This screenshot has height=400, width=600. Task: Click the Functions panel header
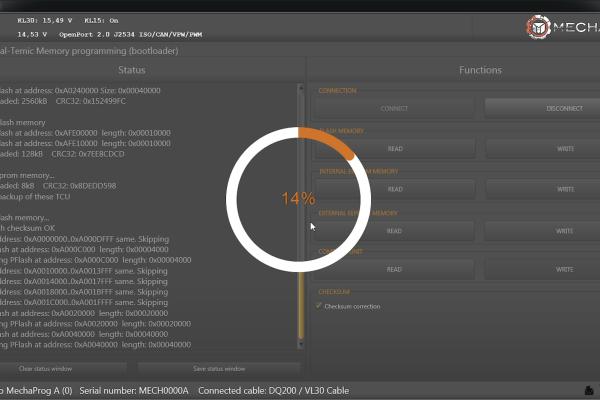480,70
